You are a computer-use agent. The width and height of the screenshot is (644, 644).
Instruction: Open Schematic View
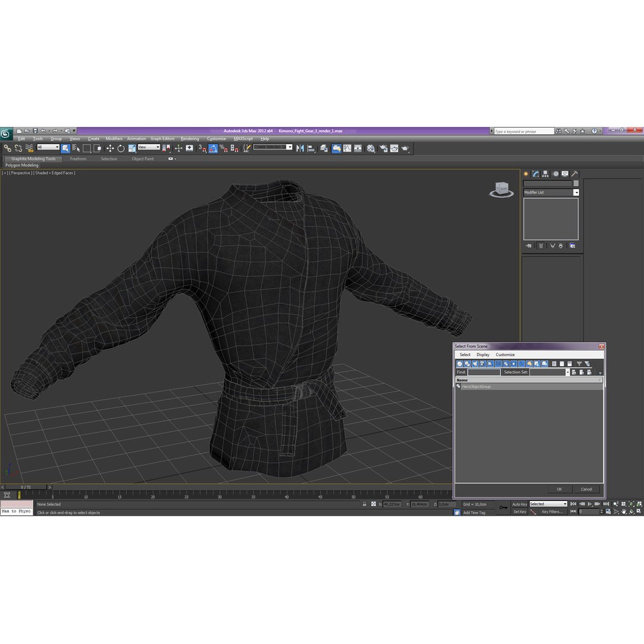click(358, 148)
